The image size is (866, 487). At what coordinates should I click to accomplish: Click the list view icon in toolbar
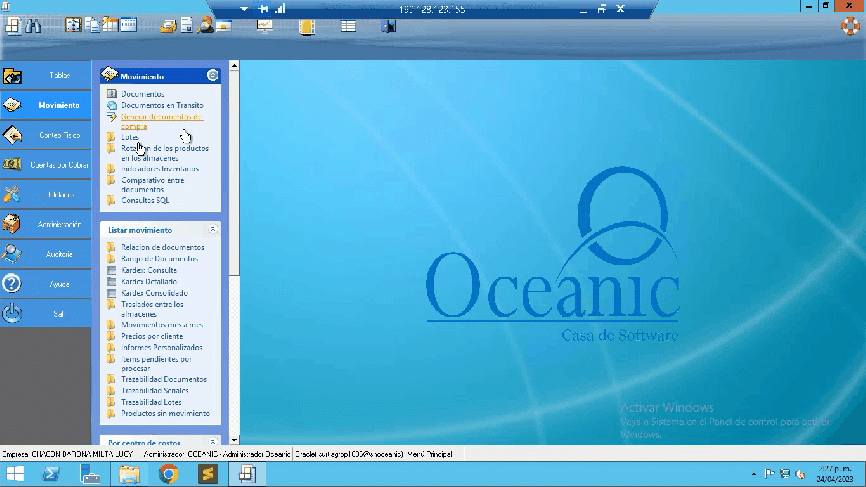click(x=348, y=26)
